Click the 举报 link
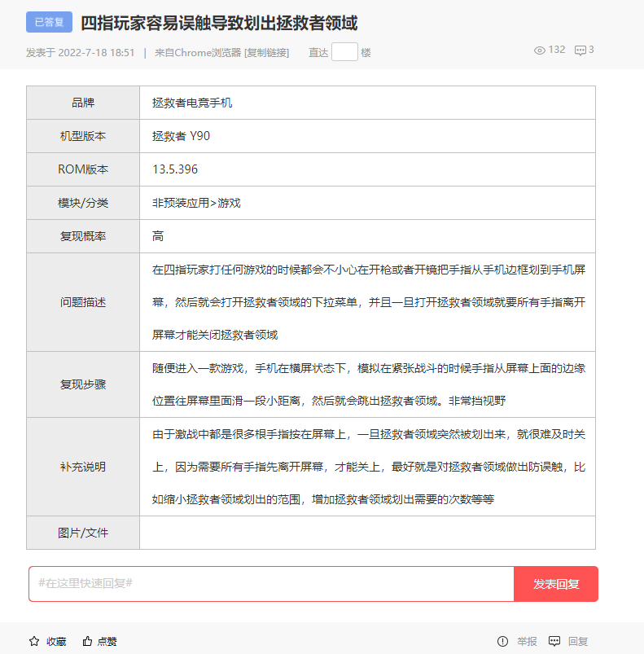The width and height of the screenshot is (644, 654). (527, 642)
